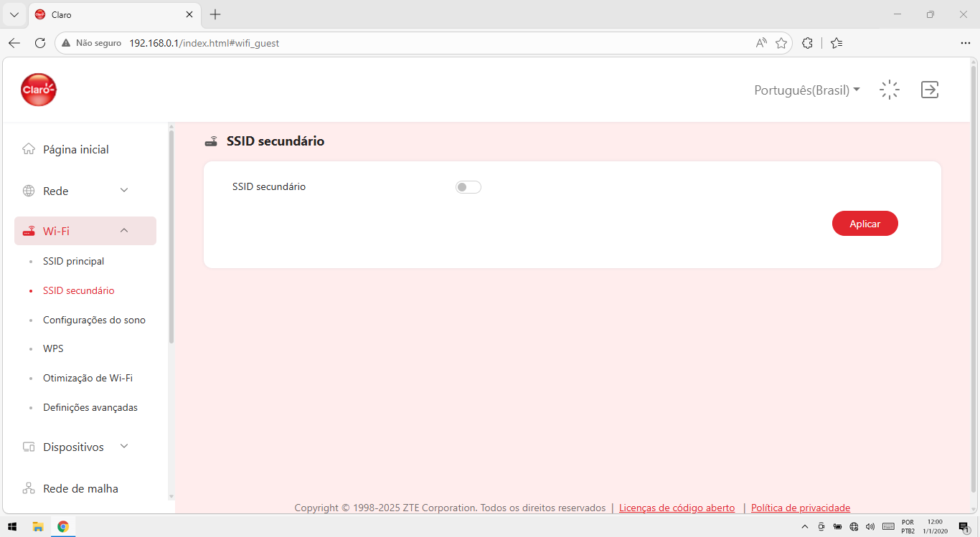
Task: Open the Português(Brasil) language dropdown
Action: pos(807,90)
